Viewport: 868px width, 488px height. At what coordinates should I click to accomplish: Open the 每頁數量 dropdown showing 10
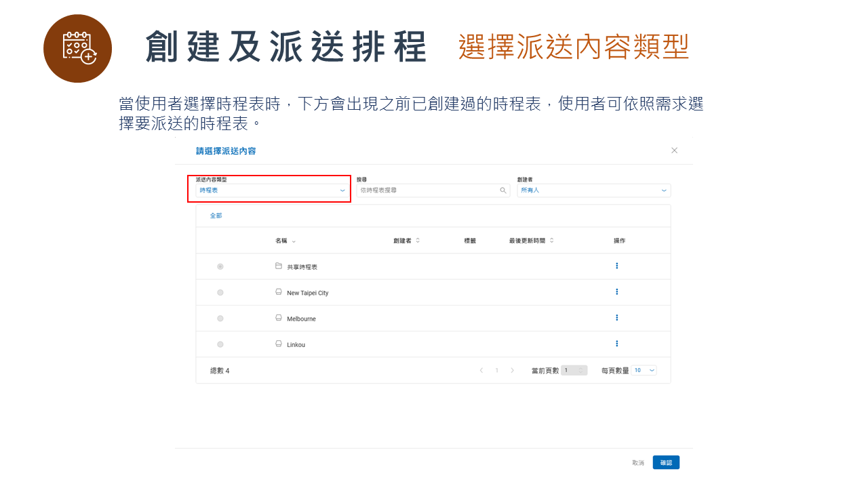coord(643,370)
